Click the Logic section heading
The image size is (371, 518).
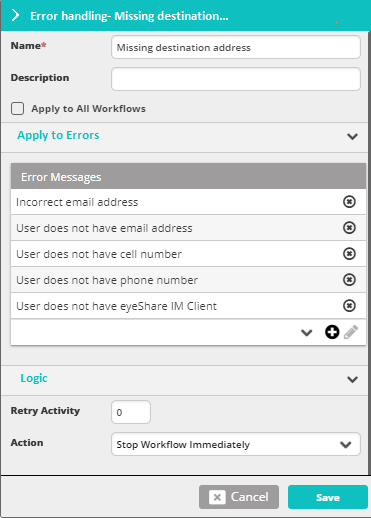click(34, 378)
